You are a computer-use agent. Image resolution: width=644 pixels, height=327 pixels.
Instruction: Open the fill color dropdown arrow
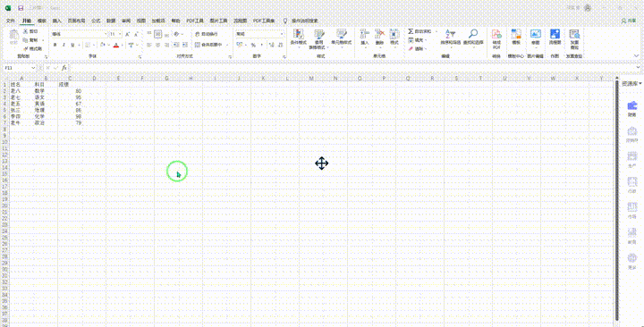pyautogui.click(x=109, y=45)
